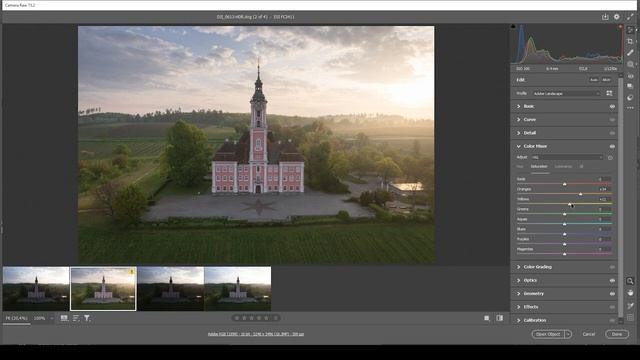
Task: Click the Done button
Action: pyautogui.click(x=617, y=334)
